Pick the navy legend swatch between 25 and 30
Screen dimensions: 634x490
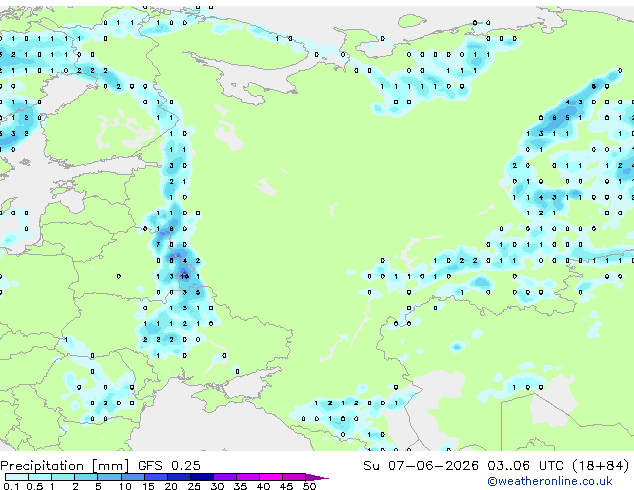tap(202, 477)
